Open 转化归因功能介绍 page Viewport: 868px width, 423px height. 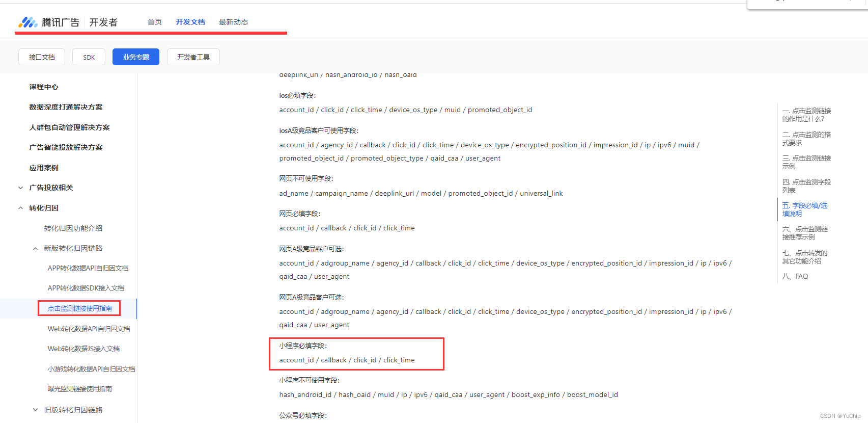pos(73,228)
